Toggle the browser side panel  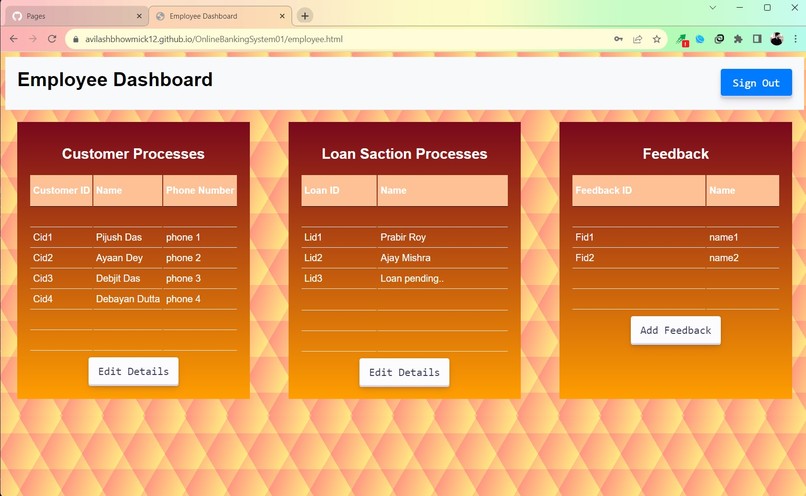coord(757,39)
